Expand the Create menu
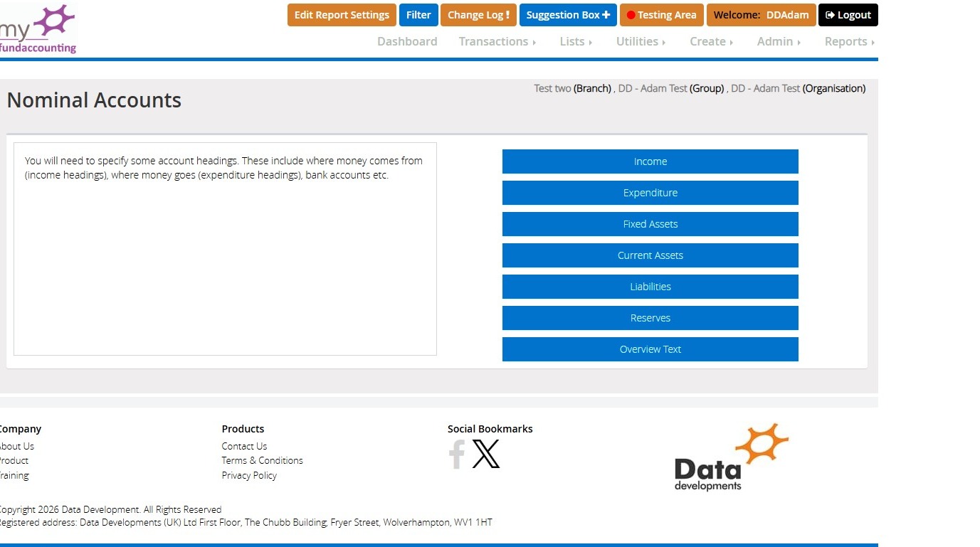This screenshot has width=980, height=547. [x=711, y=41]
